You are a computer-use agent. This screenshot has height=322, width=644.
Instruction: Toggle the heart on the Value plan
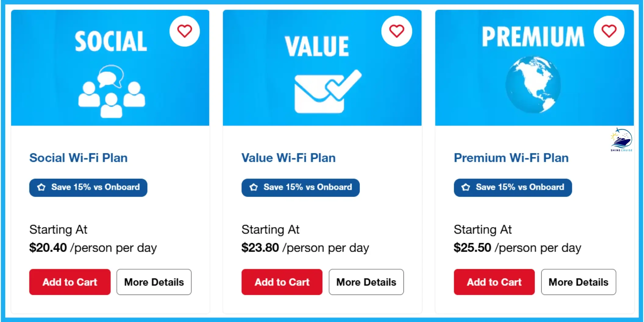(x=397, y=30)
